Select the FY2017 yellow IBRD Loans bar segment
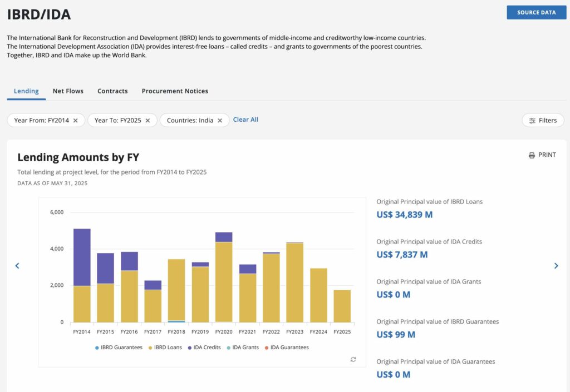Image resolution: width=570 pixels, height=392 pixels. [153, 306]
